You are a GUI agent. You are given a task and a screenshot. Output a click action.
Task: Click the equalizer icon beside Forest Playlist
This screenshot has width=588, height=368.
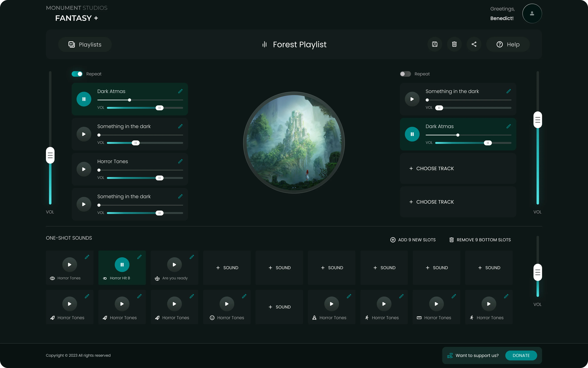[264, 44]
